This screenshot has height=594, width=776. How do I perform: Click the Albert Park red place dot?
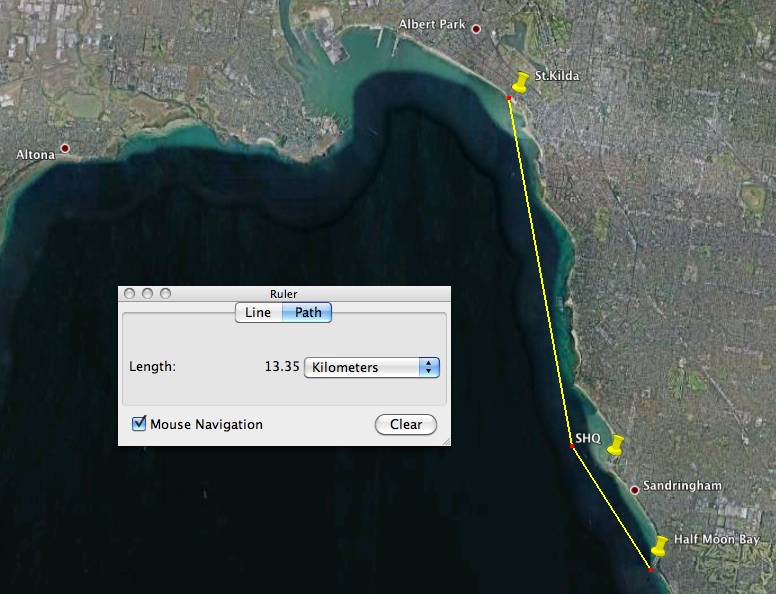[476, 30]
